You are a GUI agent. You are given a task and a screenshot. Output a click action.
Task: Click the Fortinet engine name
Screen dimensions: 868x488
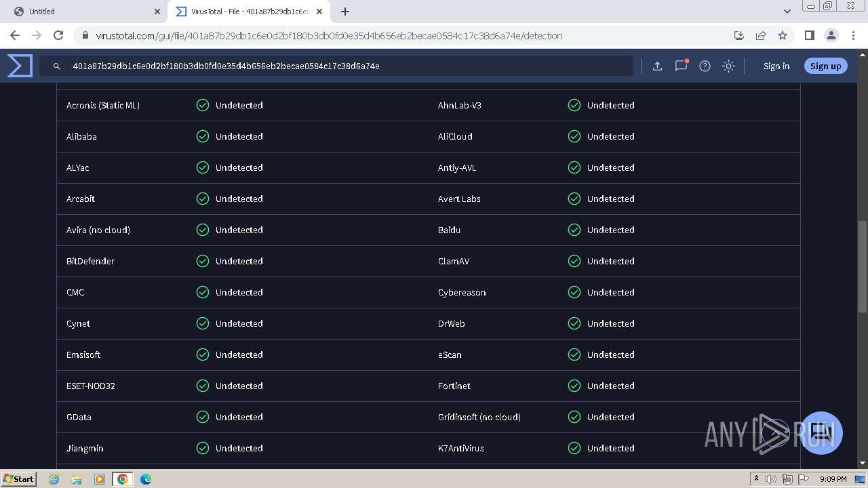pyautogui.click(x=454, y=386)
